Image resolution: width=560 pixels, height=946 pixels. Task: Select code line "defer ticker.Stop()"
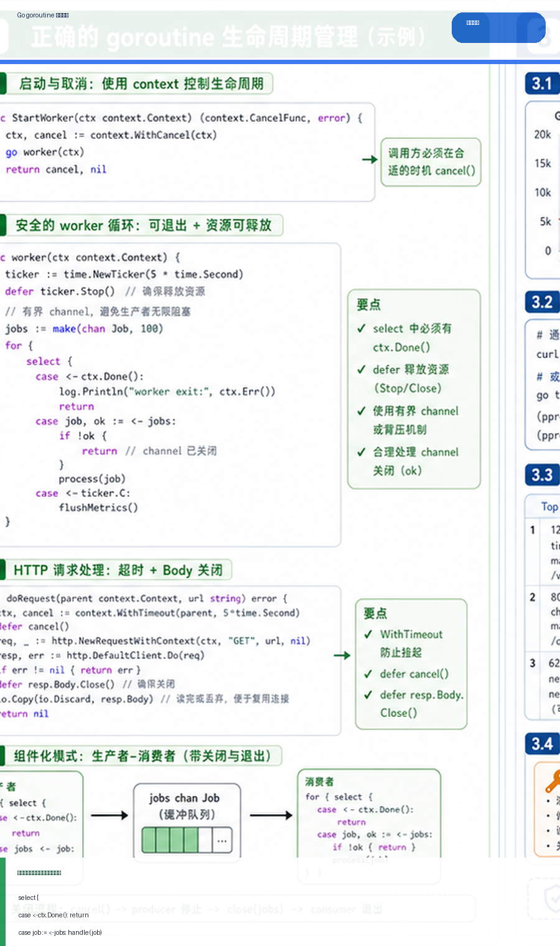pos(60,291)
